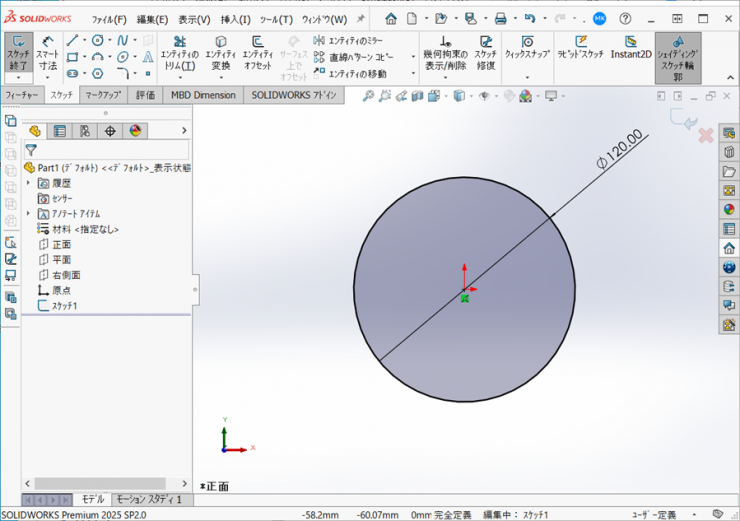Select スケッチ1 in the feature tree
This screenshot has height=521, width=740.
pyautogui.click(x=64, y=306)
